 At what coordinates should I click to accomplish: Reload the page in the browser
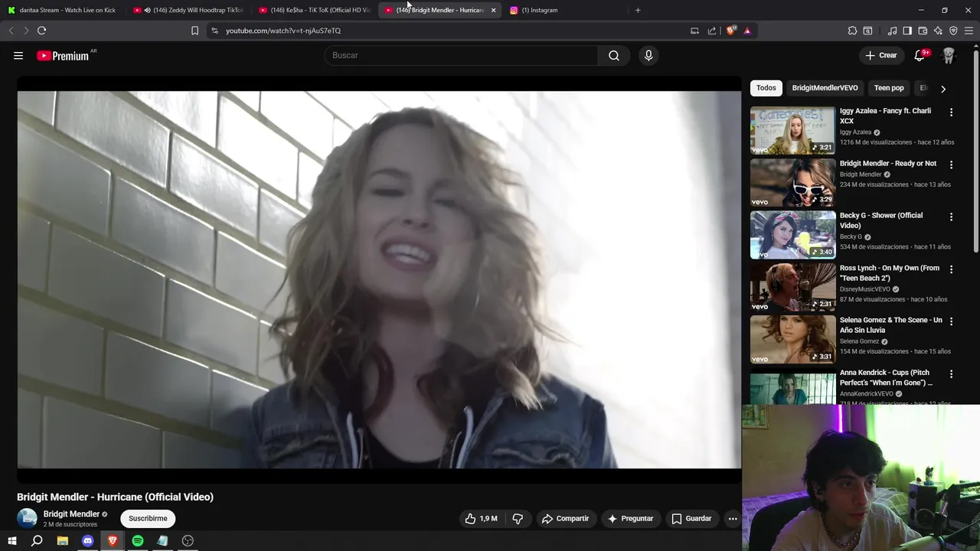(41, 31)
